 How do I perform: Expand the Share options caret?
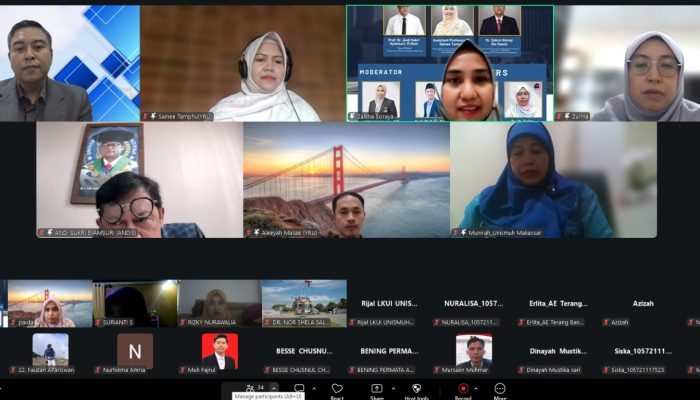(393, 388)
